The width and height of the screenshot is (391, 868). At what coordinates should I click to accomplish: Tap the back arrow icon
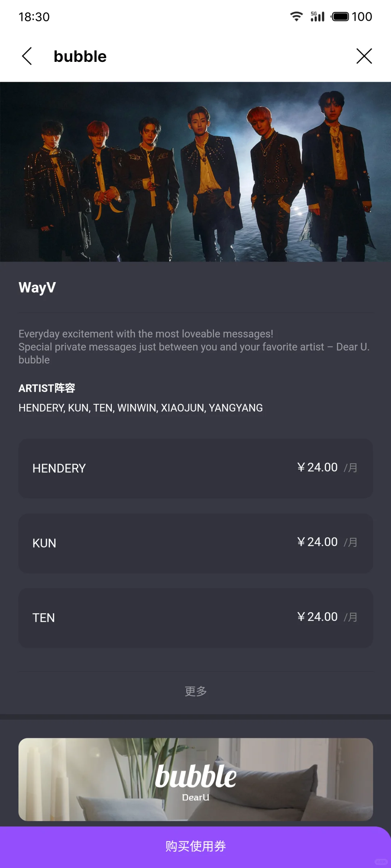point(27,56)
